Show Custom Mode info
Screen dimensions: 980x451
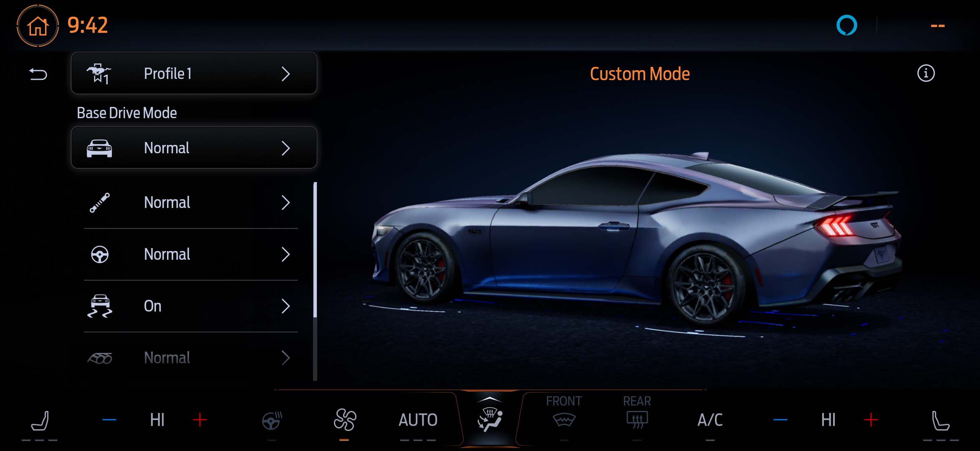(x=925, y=73)
